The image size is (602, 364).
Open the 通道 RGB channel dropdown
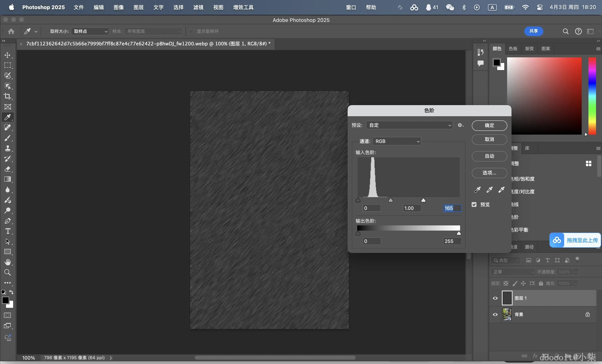click(397, 141)
